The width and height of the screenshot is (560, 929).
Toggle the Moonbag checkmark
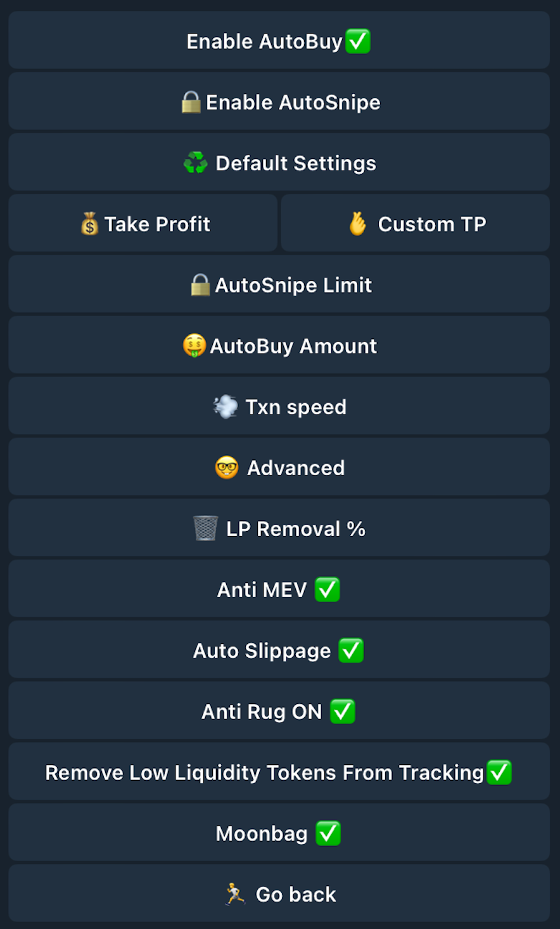coord(328,833)
